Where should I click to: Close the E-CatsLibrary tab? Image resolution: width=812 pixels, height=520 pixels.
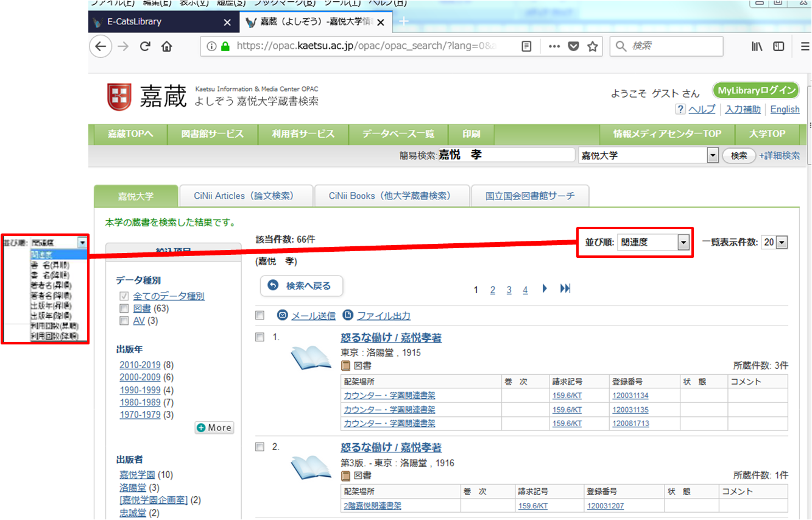(227, 22)
